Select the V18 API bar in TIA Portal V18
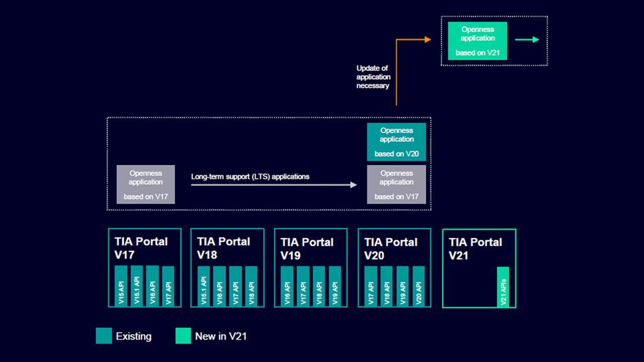Screen dimensions: 644x362 coord(251,287)
